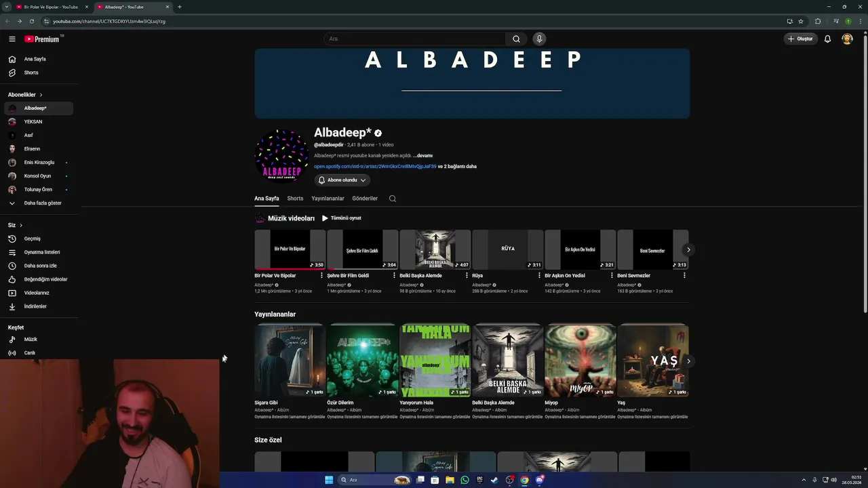
Task: Open the Müzik videoları section title
Action: (291, 218)
